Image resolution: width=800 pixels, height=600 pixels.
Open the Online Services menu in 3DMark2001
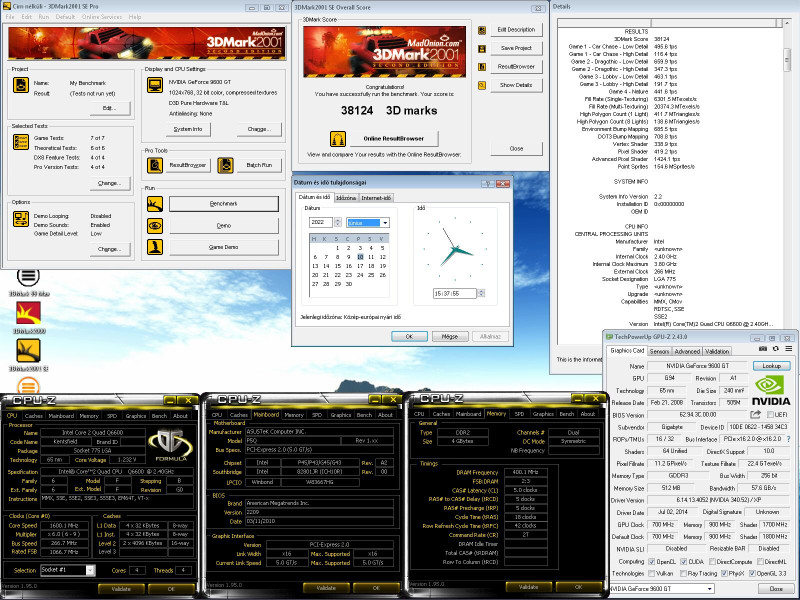[102, 17]
